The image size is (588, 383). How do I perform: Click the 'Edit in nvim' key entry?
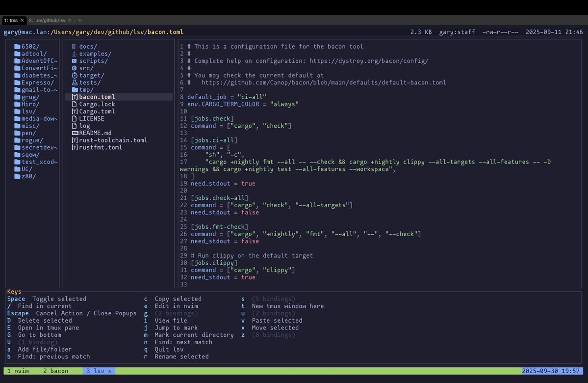(171, 306)
